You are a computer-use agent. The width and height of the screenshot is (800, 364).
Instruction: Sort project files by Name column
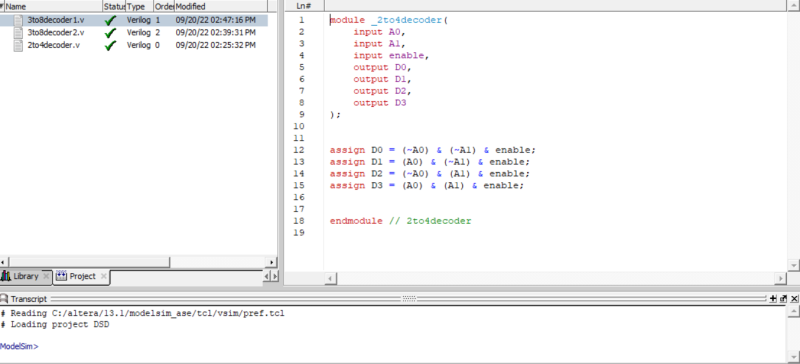click(53, 7)
